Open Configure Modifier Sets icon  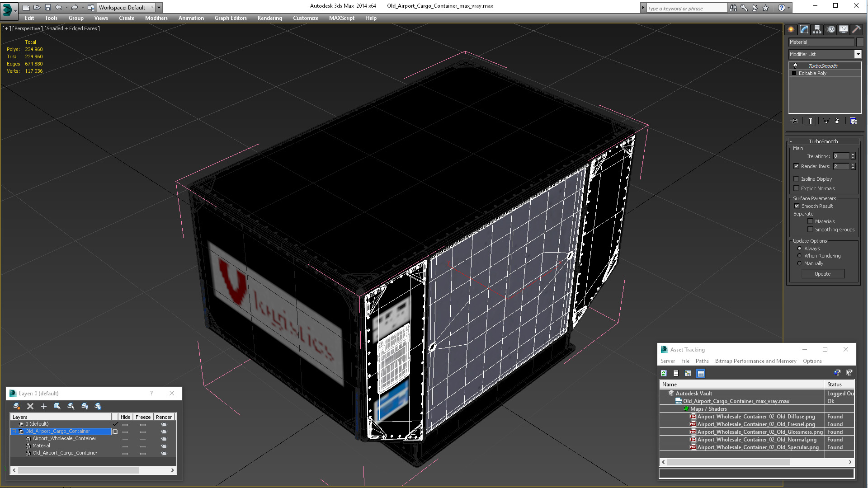point(853,121)
